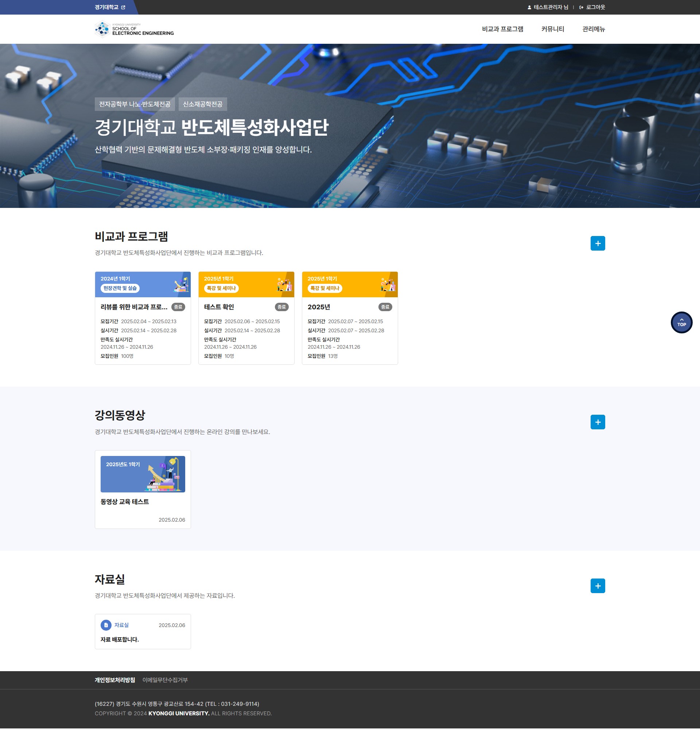Screen dimensions: 700x735
Task: Click the document icon in the 자료실 card
Action: click(106, 625)
